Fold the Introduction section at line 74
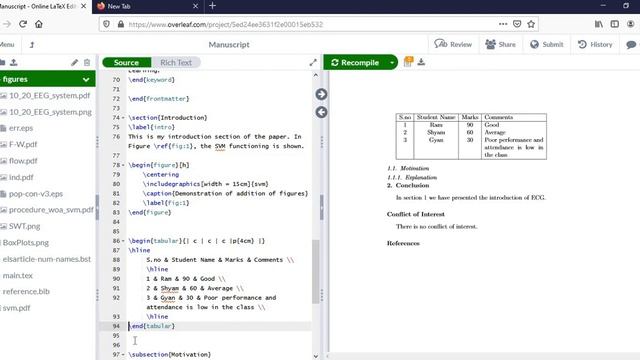The width and height of the screenshot is (640, 360). 123,118
